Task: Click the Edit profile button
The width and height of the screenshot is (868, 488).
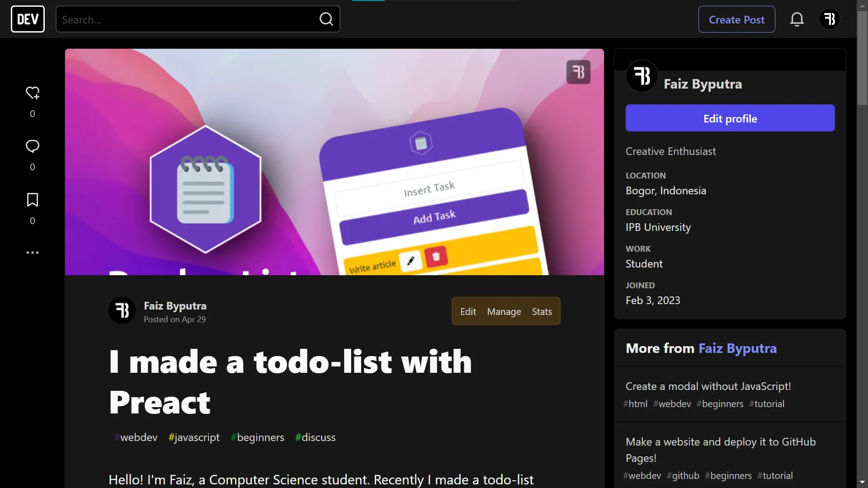Action: (730, 118)
